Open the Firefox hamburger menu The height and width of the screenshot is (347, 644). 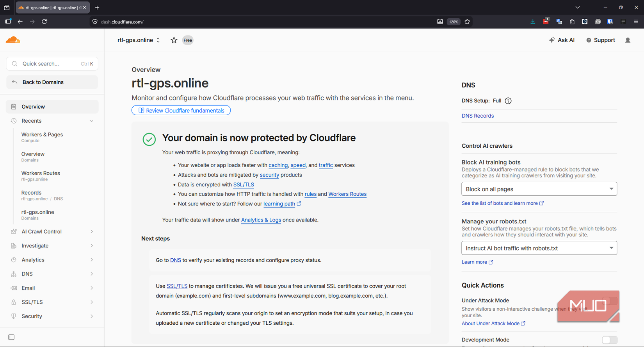coord(636,21)
